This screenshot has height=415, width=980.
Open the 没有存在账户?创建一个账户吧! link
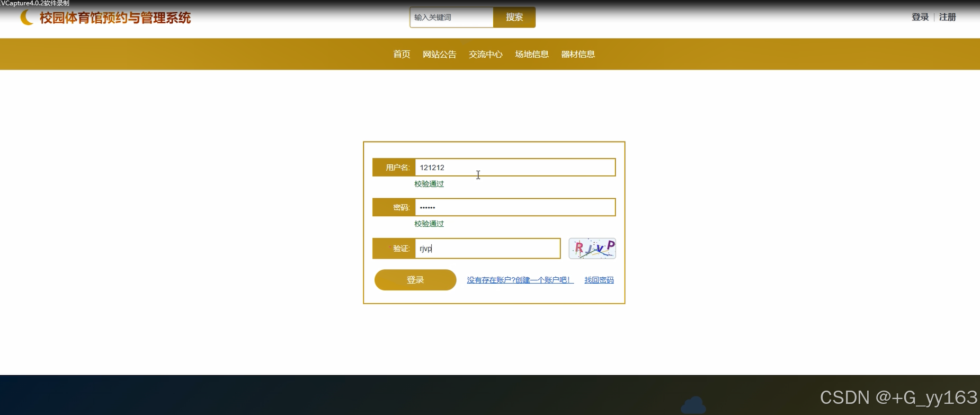click(520, 280)
